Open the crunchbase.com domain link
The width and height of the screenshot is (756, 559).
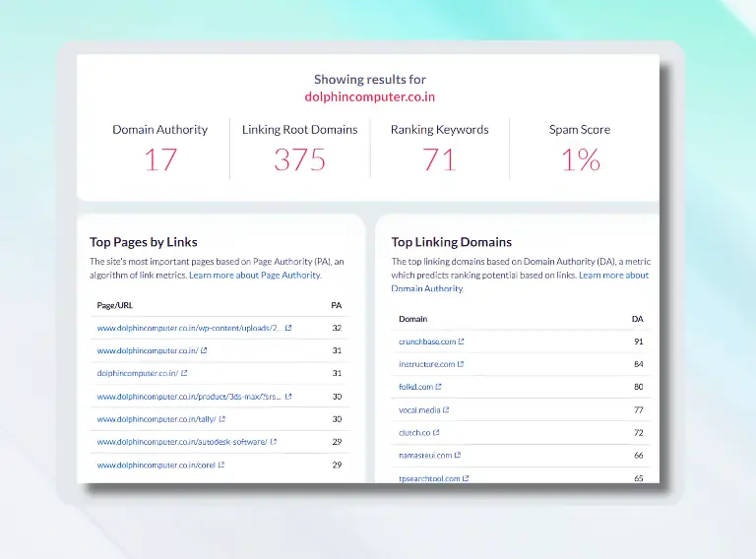coord(426,342)
